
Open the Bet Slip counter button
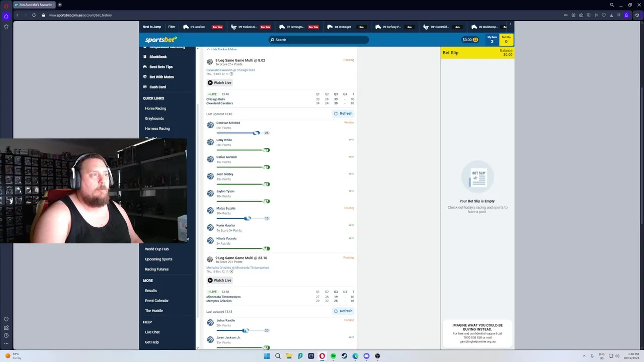pyautogui.click(x=506, y=40)
